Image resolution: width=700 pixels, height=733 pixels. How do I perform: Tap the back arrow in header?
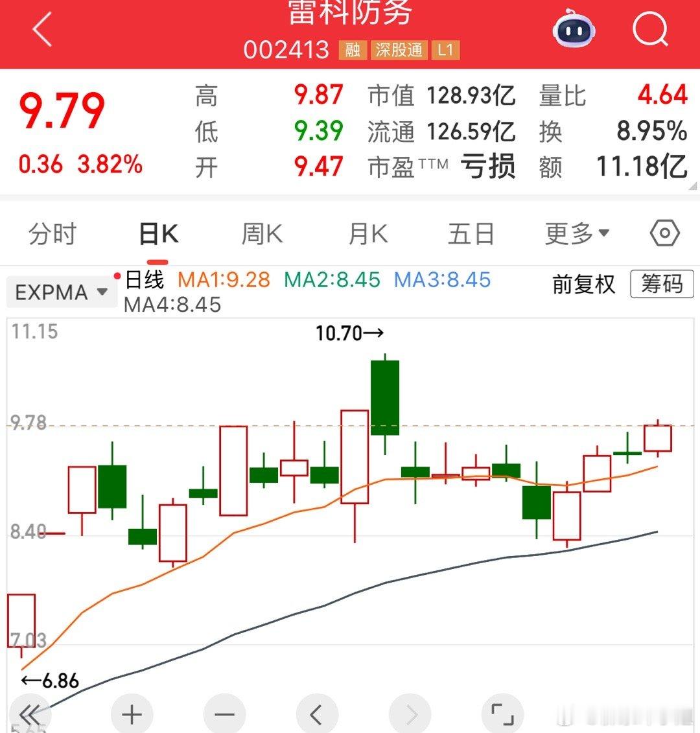[x=42, y=29]
